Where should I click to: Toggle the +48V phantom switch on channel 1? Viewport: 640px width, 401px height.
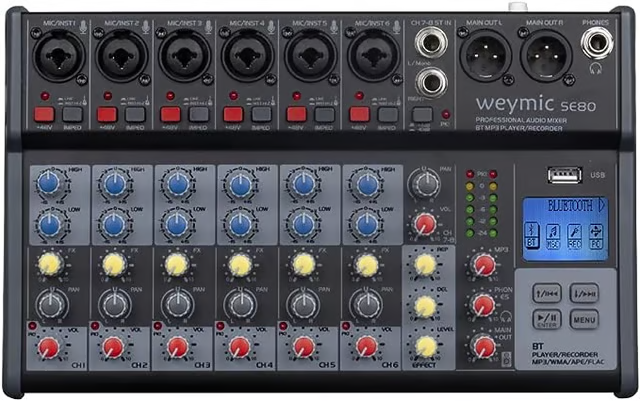44,115
